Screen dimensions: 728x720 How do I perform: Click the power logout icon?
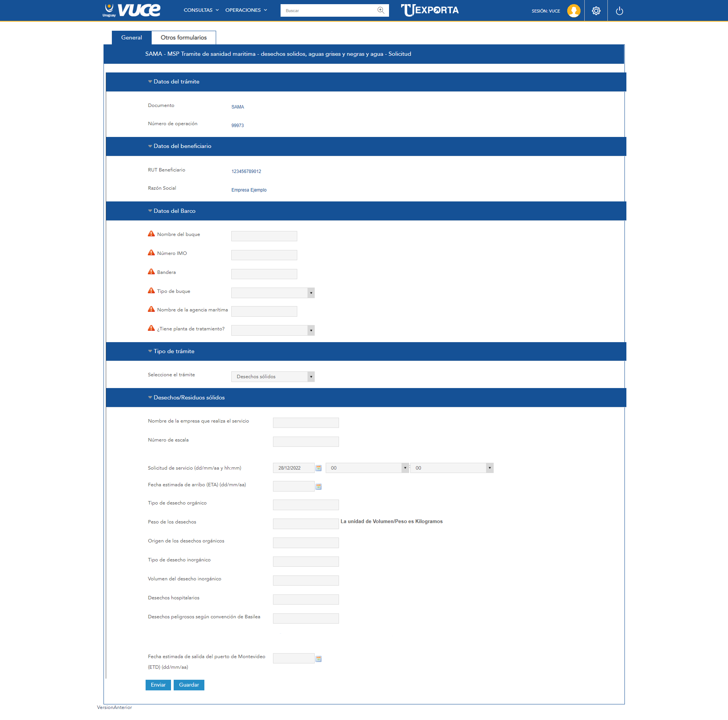point(619,11)
